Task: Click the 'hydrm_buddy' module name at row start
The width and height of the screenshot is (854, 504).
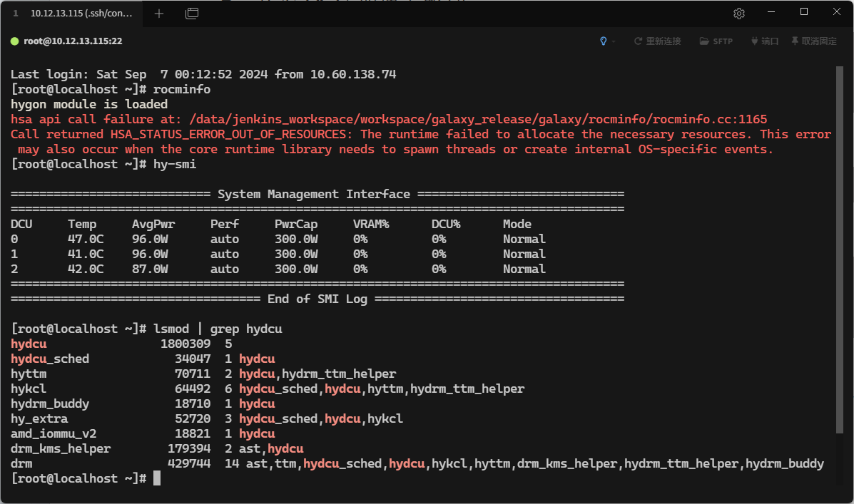Action: coord(50,404)
